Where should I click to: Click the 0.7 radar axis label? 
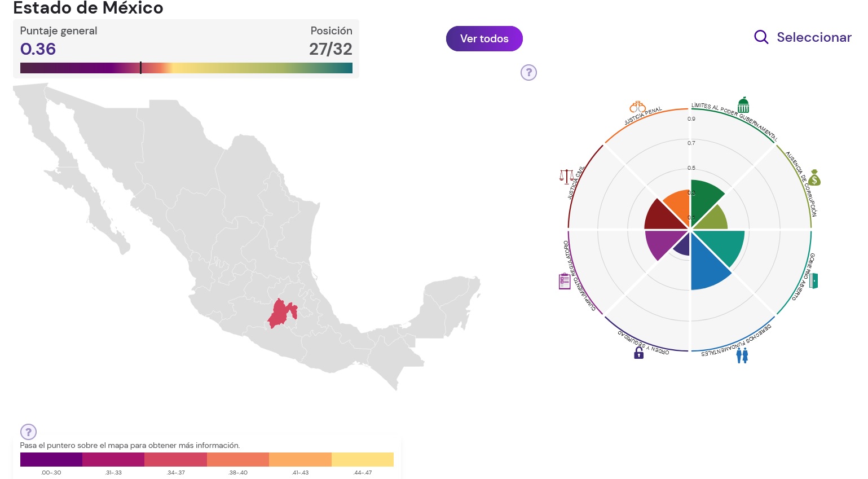[691, 143]
